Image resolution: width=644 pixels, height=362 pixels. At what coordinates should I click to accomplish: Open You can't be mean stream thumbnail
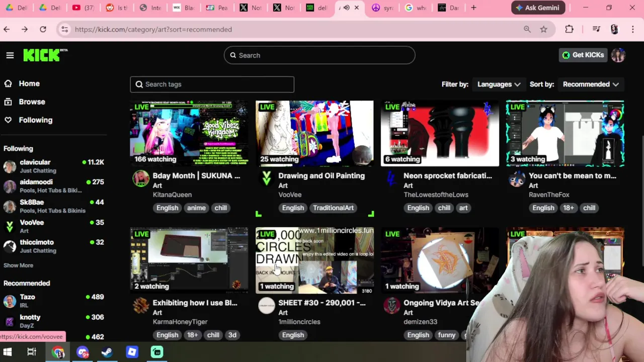click(x=565, y=133)
